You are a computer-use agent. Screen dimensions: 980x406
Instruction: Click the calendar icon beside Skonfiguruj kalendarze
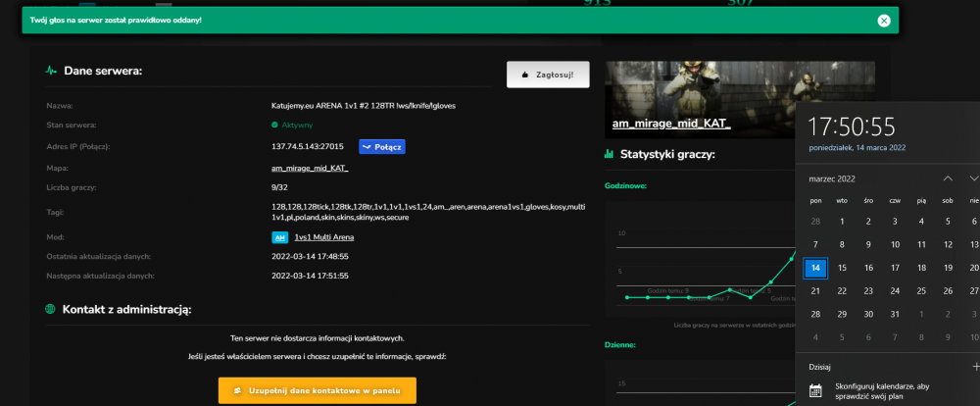(815, 391)
